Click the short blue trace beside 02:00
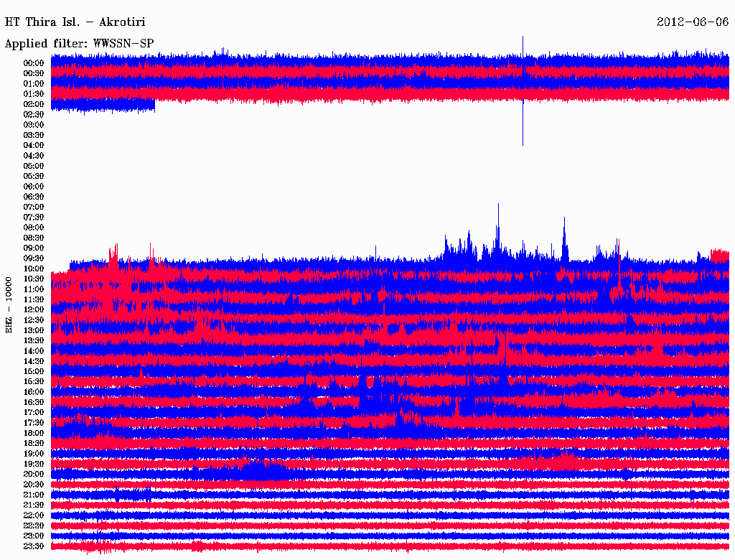The image size is (735, 560). 103,105
